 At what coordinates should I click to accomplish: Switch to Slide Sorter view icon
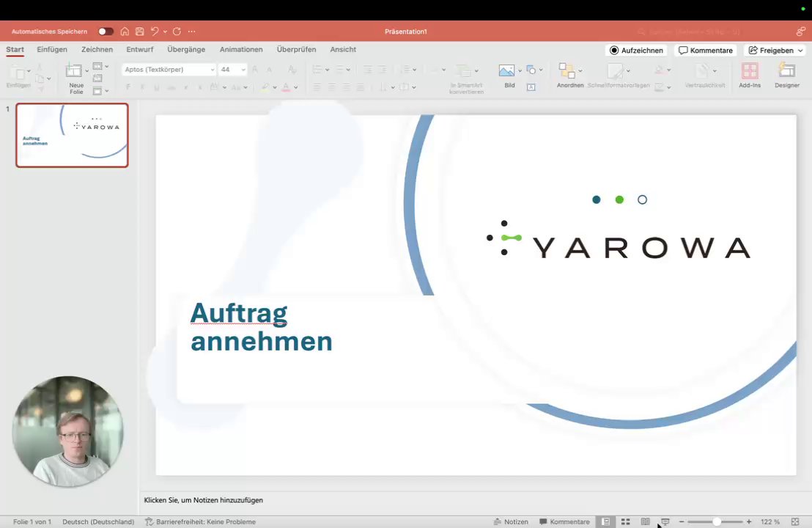(626, 522)
